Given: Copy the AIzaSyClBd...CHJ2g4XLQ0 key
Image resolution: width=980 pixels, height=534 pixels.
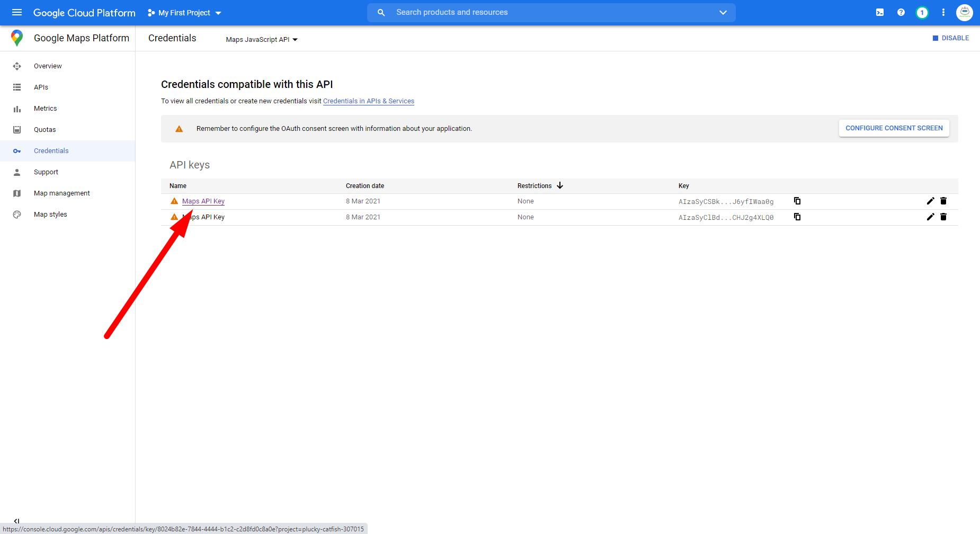Looking at the screenshot, I should point(797,217).
